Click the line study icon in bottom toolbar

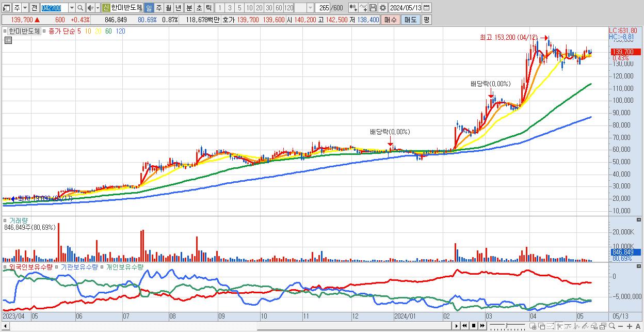pos(568,326)
